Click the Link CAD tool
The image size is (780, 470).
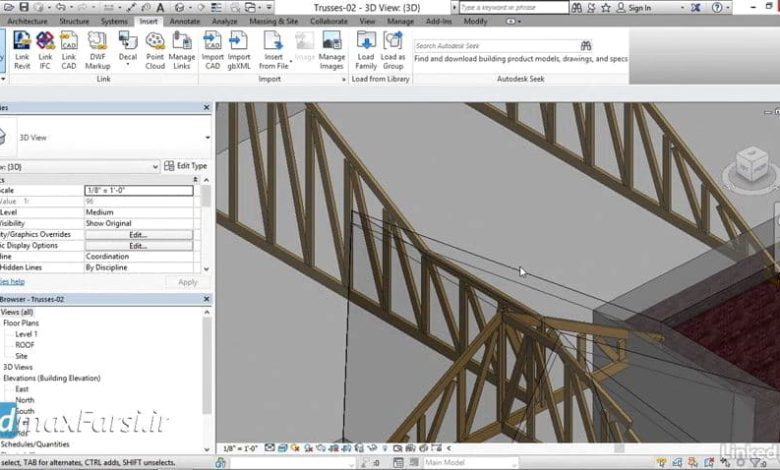(x=69, y=50)
